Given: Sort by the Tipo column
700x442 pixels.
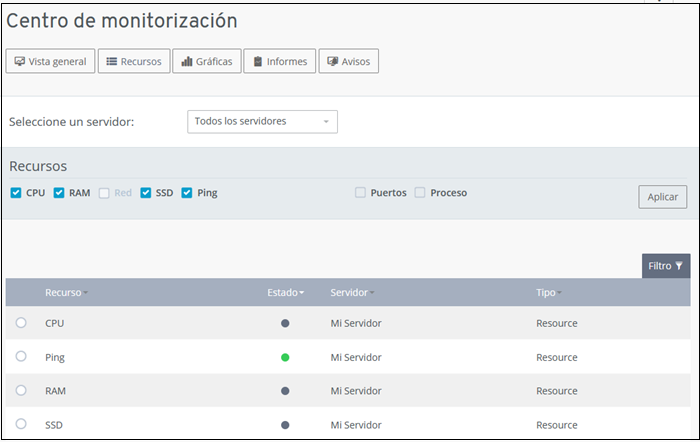Looking at the screenshot, I should (x=549, y=292).
